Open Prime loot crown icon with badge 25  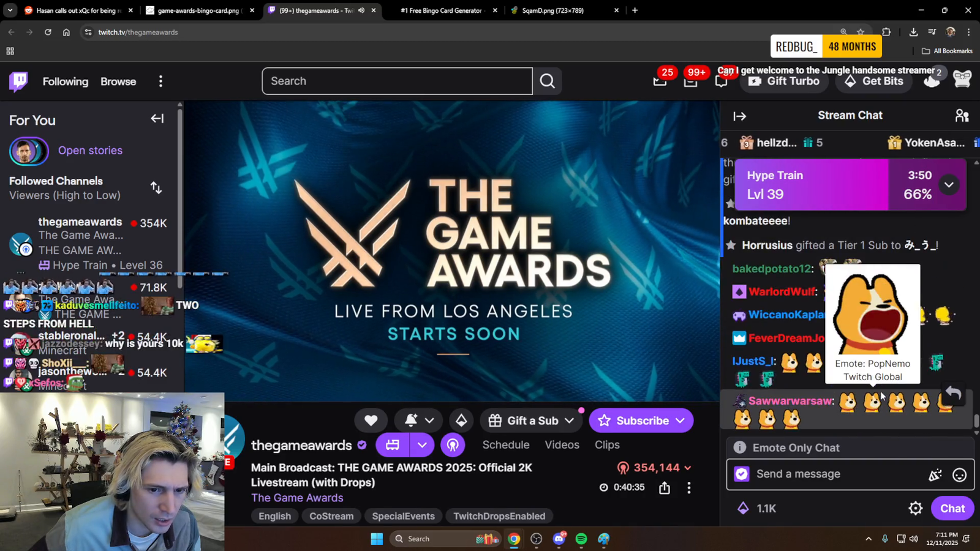660,80
